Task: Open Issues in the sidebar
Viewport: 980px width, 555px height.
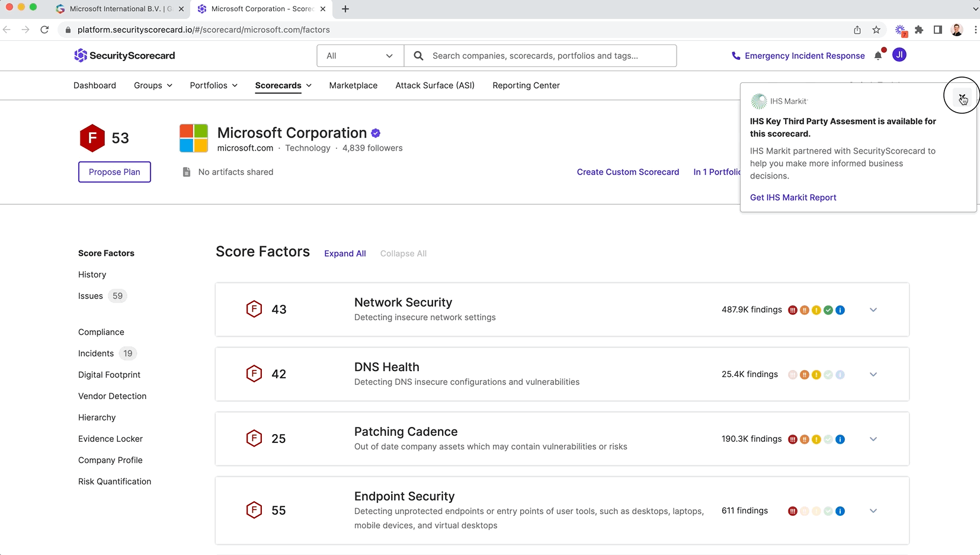Action: (91, 296)
